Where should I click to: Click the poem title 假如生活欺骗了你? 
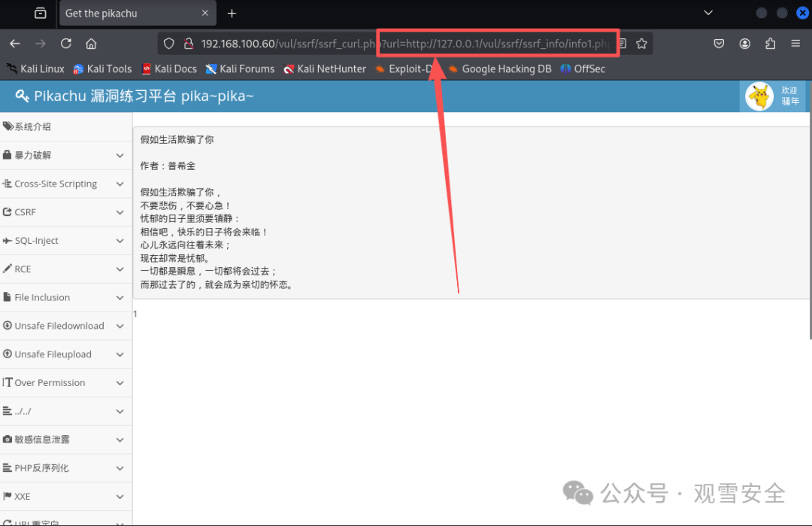(177, 139)
